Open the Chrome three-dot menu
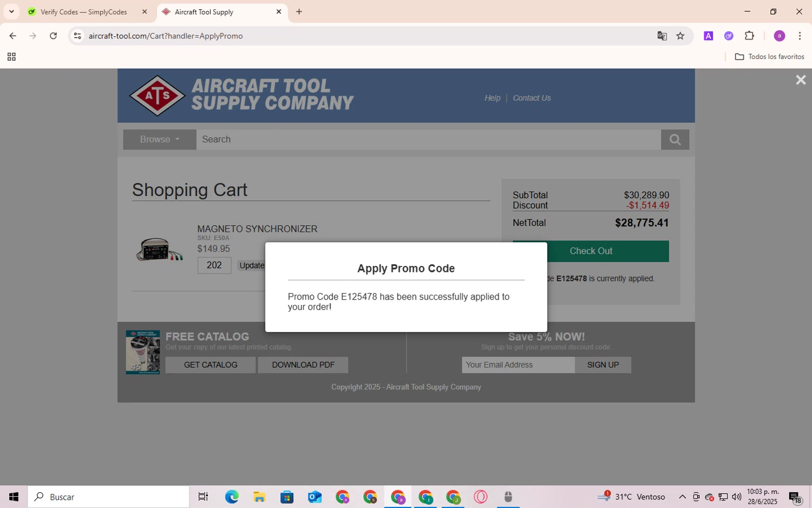812x508 pixels. 800,36
